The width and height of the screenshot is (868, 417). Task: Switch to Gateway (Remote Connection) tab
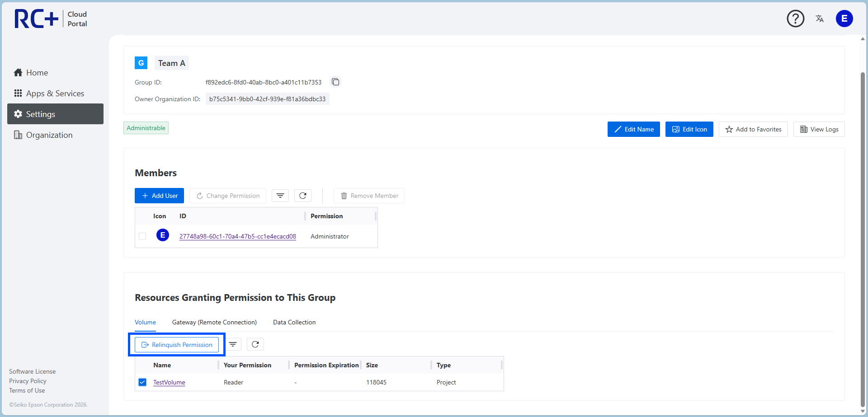(214, 322)
